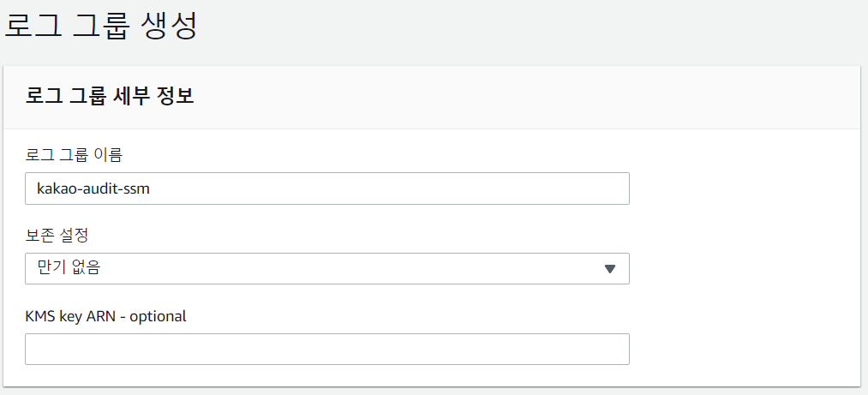The image size is (868, 395).
Task: Place cursor at end of kakao-audit-ssm
Action: [152, 189]
